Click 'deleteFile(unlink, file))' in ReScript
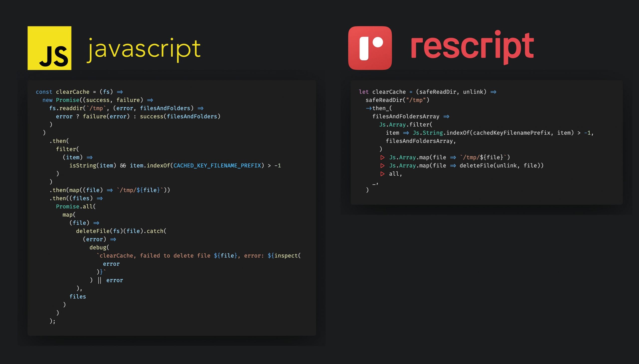639x364 pixels. pyautogui.click(x=501, y=165)
